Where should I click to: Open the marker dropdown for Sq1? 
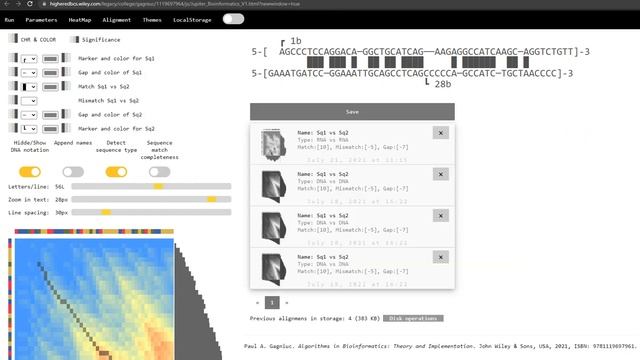point(29,59)
